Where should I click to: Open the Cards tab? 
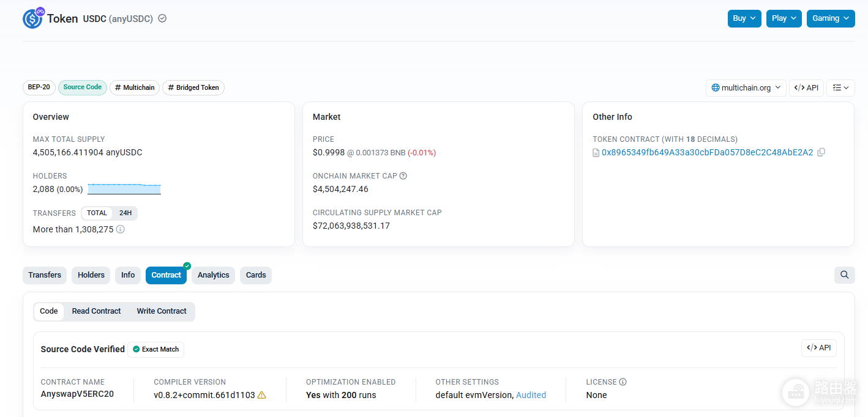[x=256, y=275]
